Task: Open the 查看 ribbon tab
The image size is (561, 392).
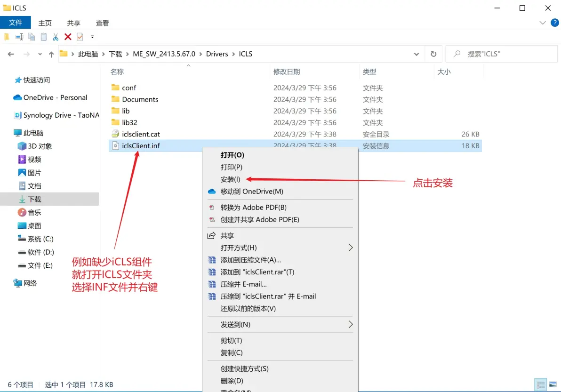Action: (102, 23)
